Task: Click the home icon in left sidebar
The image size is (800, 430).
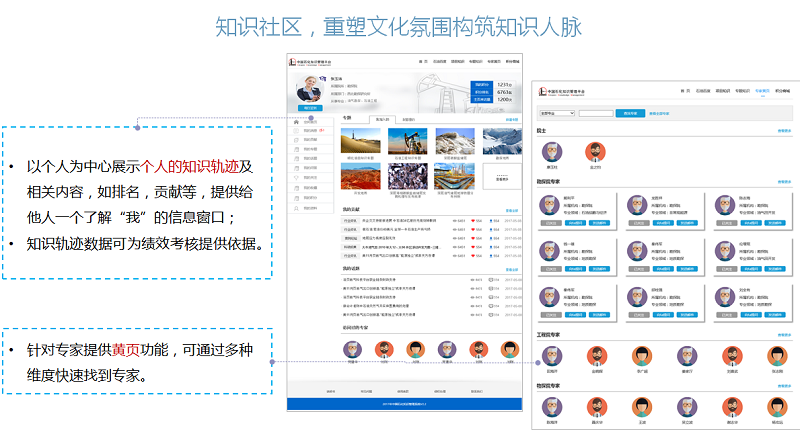Action: (297, 119)
